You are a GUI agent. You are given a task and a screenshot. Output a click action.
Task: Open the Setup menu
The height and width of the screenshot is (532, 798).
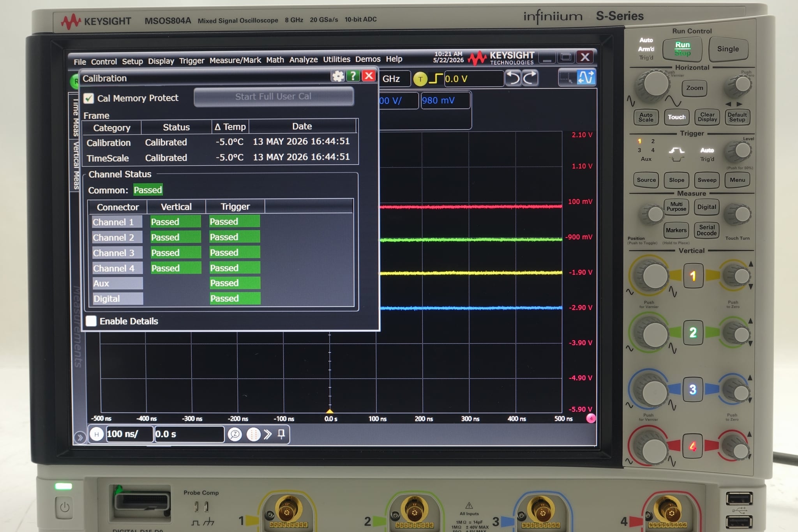[x=132, y=61]
